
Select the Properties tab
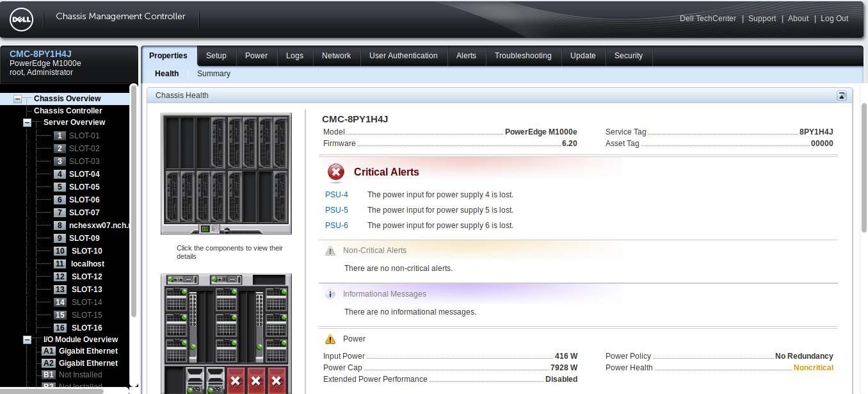point(168,56)
